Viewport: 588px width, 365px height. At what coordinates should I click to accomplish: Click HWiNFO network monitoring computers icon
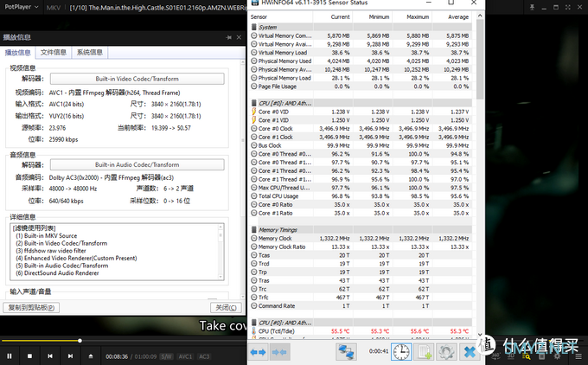tap(346, 352)
